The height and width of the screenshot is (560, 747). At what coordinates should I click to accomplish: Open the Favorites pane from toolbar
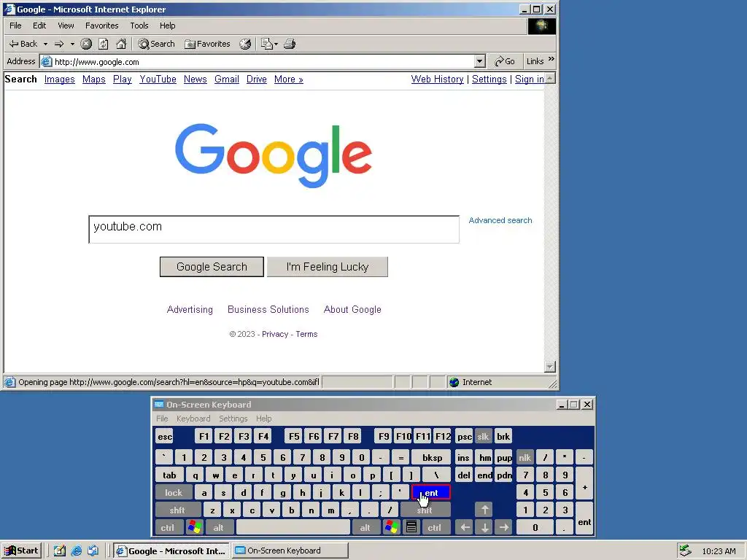[x=207, y=44]
